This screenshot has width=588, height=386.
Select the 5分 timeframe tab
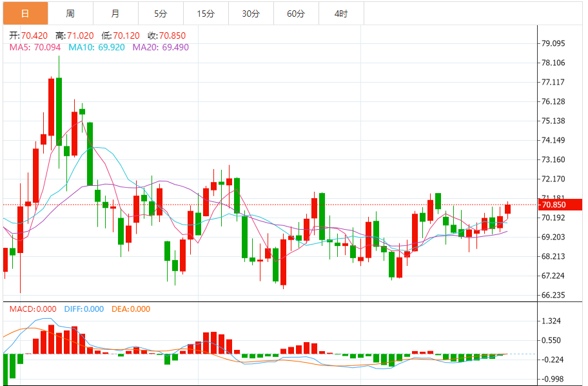point(161,14)
